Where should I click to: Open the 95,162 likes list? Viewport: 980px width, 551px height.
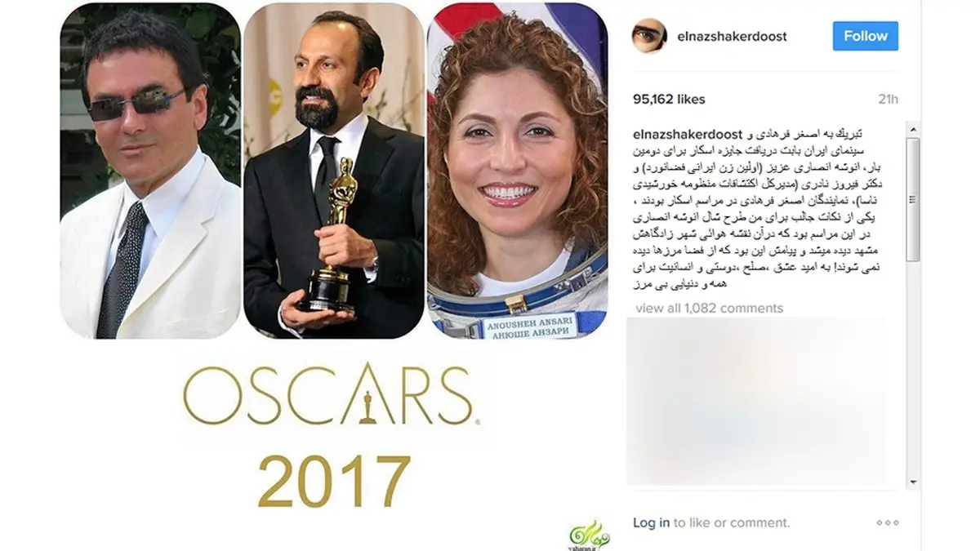(669, 99)
